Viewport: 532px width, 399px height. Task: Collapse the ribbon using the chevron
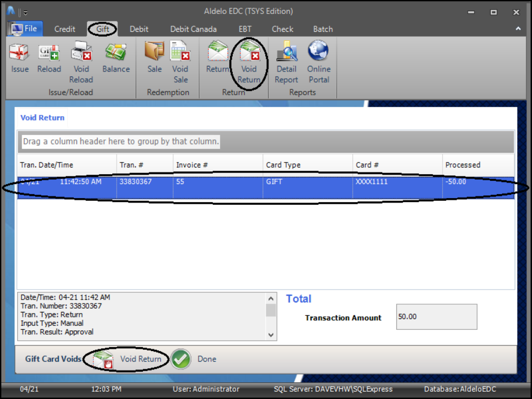click(x=518, y=29)
